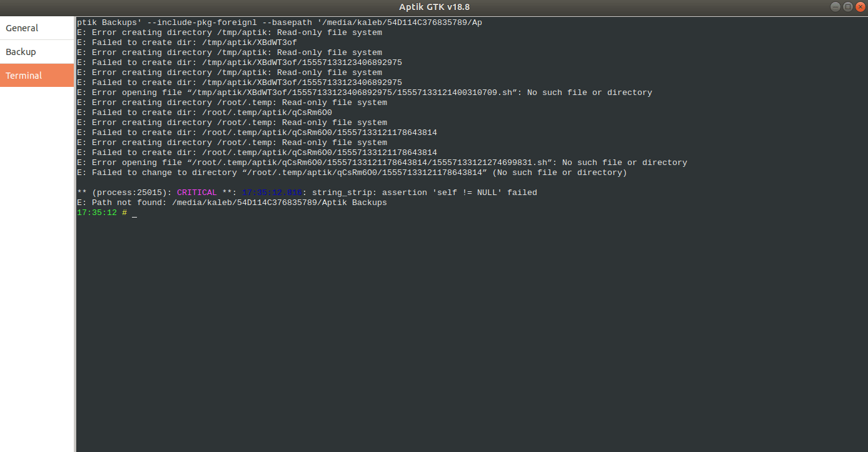Open the Backup tab
The width and height of the screenshot is (868, 452).
(21, 51)
